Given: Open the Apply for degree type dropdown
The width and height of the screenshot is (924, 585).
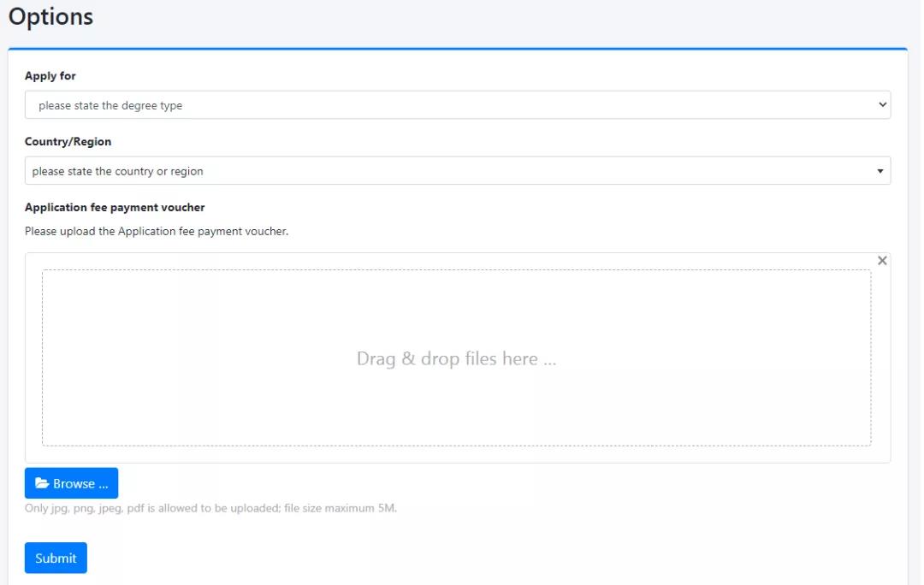Looking at the screenshot, I should [457, 105].
